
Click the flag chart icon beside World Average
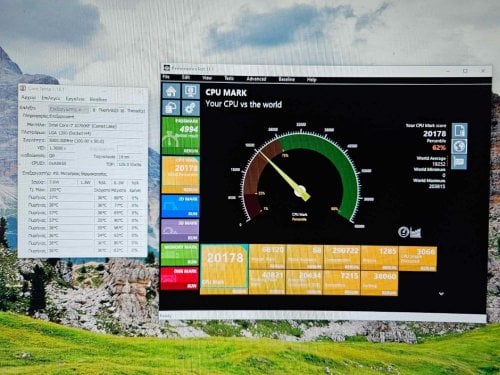[x=460, y=162]
